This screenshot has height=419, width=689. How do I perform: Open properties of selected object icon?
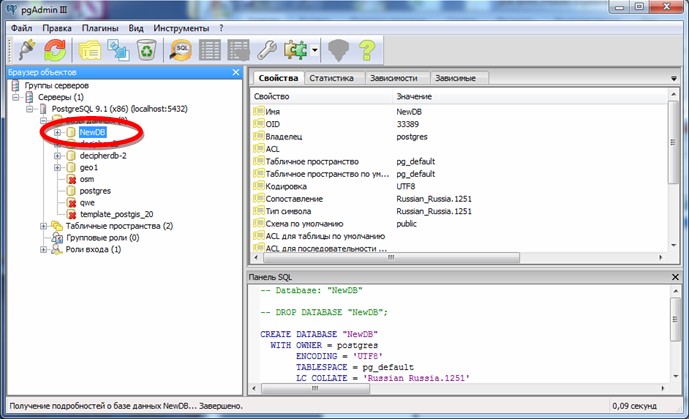[90, 50]
